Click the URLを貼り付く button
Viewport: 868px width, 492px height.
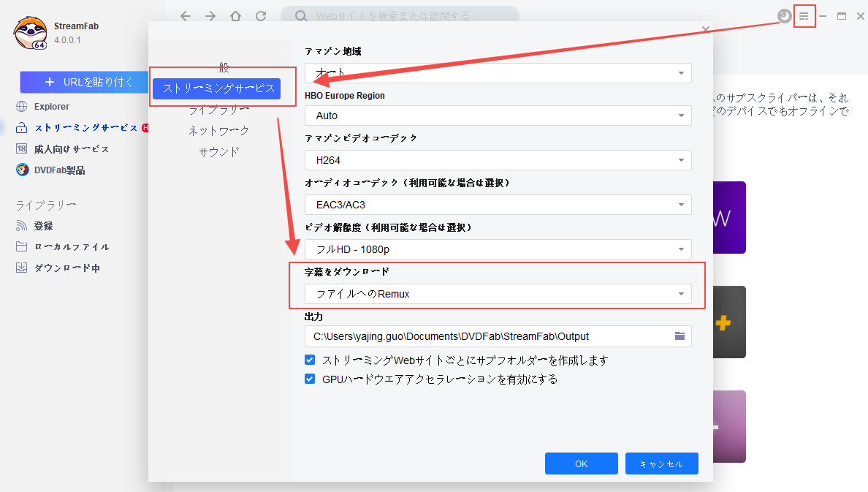(84, 82)
